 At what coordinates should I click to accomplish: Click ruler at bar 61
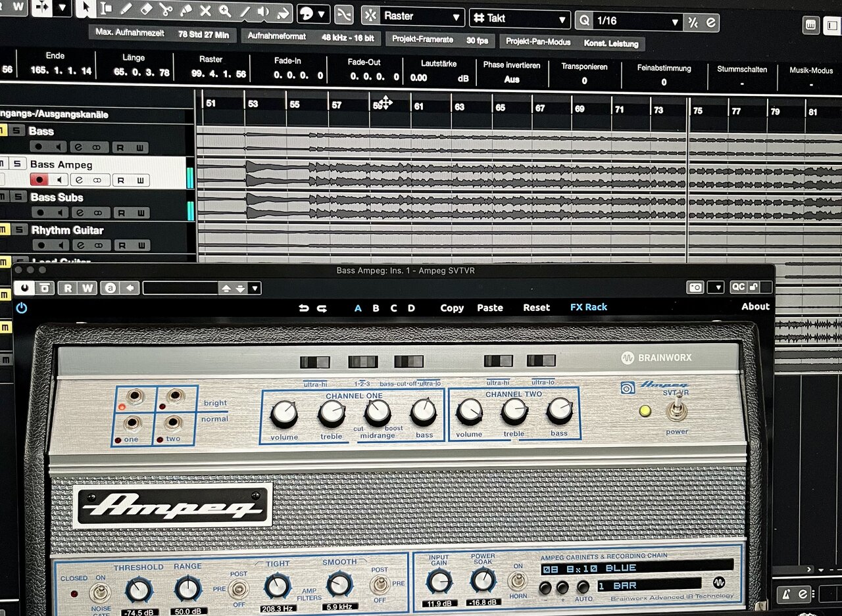418,106
